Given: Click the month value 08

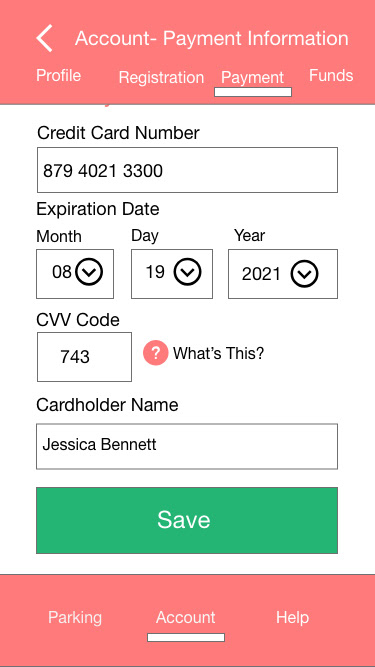Looking at the screenshot, I should (62, 272).
